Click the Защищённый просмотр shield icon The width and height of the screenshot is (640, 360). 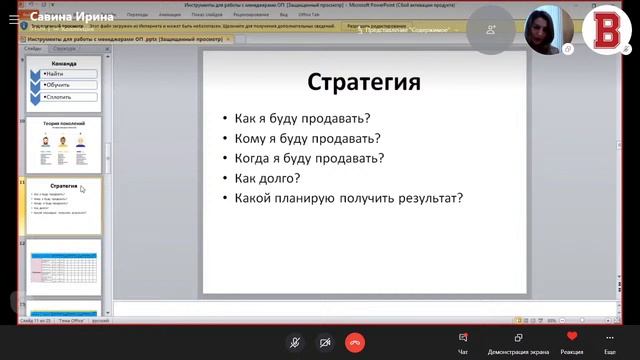pos(24,26)
